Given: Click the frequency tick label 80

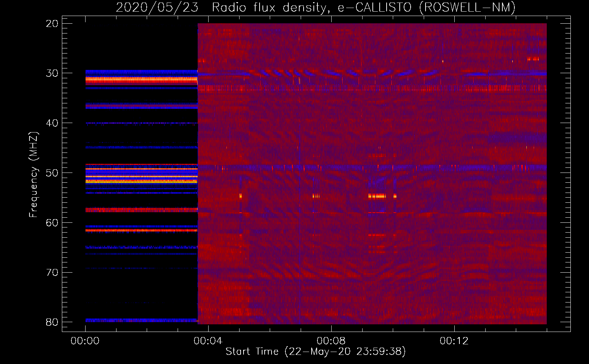Looking at the screenshot, I should pyautogui.click(x=52, y=322).
